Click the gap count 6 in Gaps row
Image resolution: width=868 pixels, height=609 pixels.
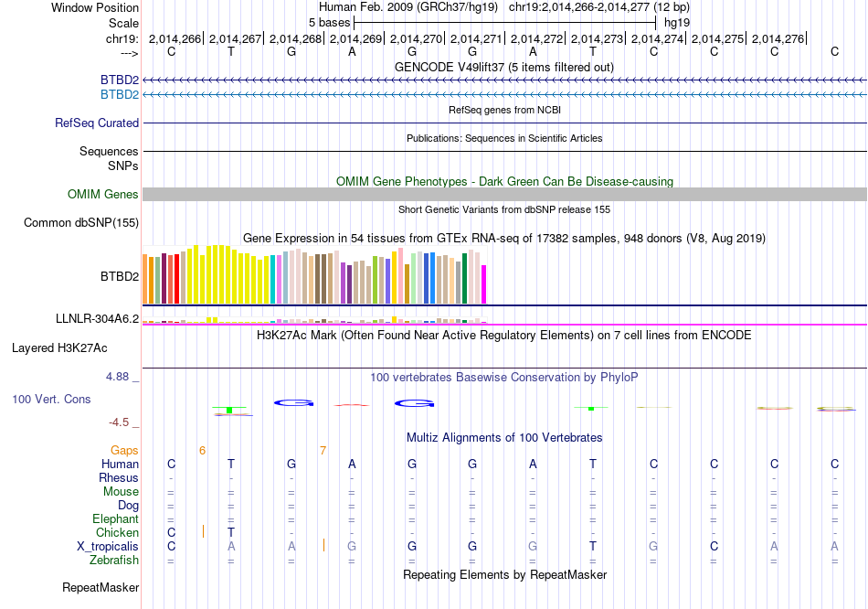click(203, 451)
